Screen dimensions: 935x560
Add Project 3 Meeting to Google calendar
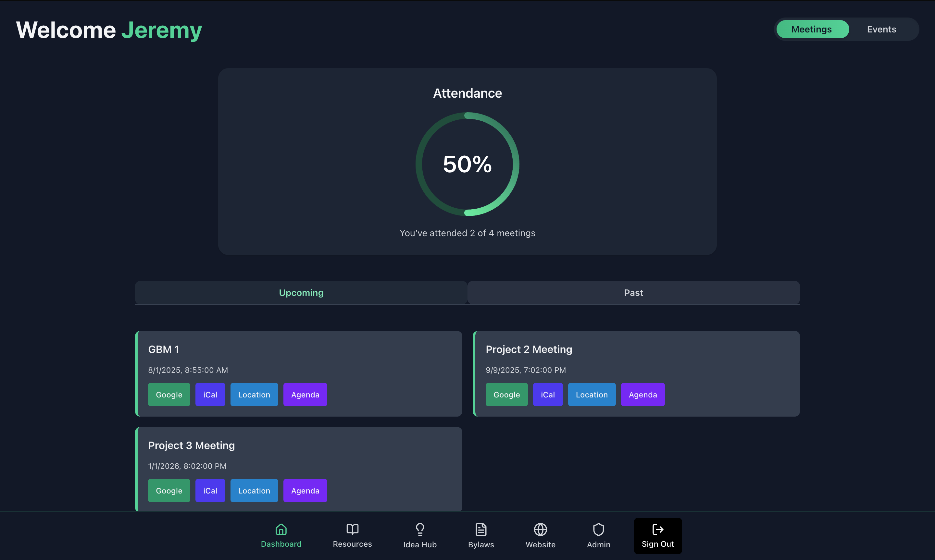tap(169, 491)
